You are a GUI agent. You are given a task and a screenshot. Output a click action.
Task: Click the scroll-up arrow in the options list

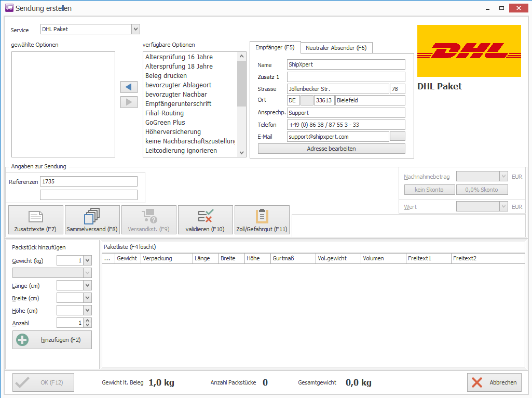[x=241, y=56]
